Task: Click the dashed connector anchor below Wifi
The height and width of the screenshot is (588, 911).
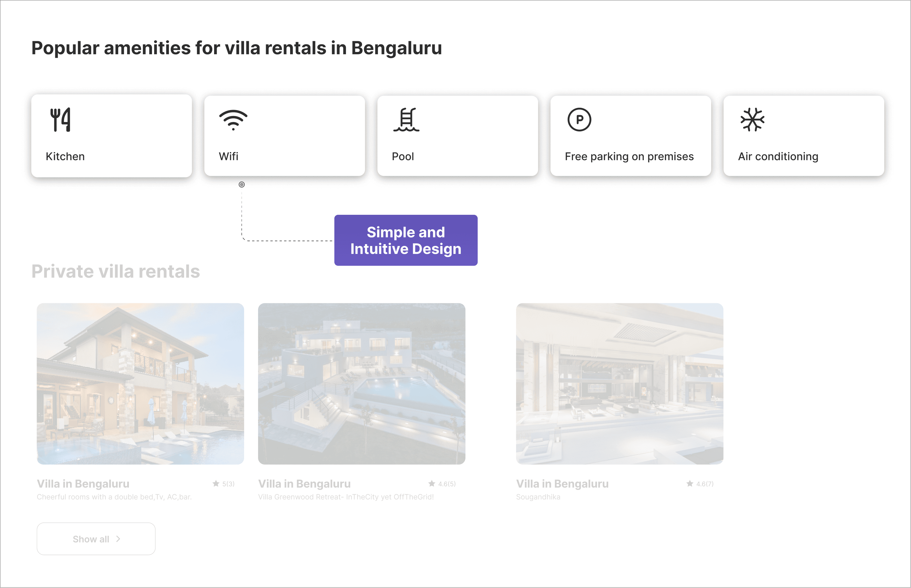Action: [x=241, y=185]
